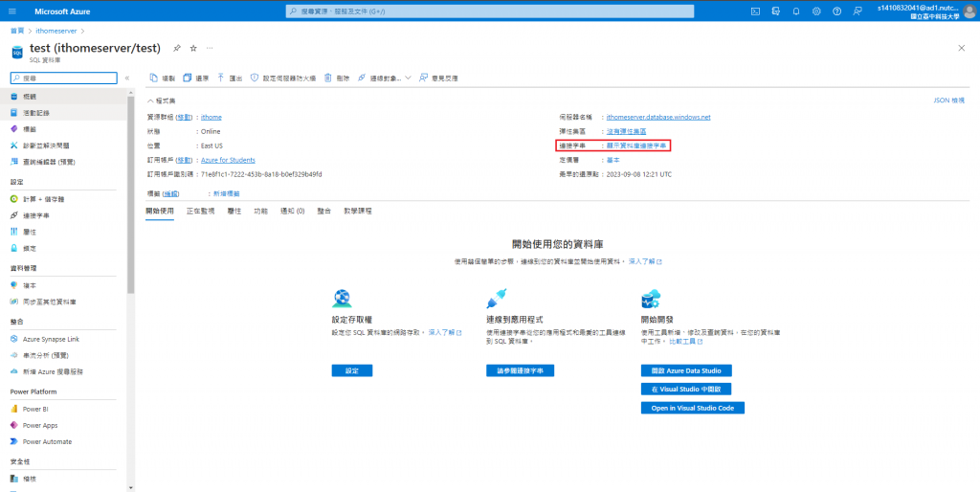Switch to 通知 (0) tab

click(x=293, y=212)
